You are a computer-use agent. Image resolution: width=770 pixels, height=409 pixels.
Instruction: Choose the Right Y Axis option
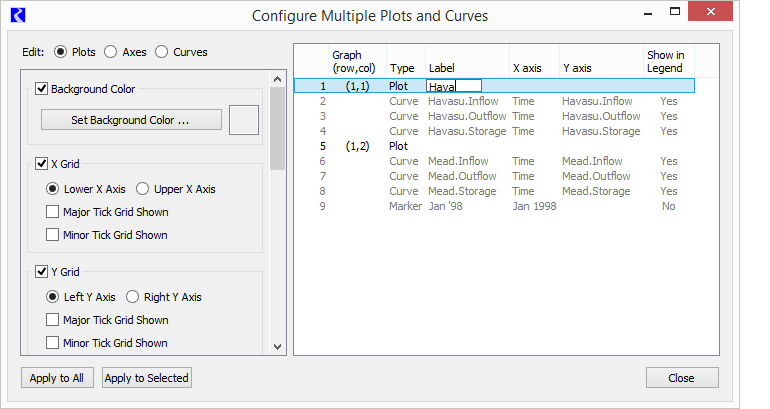point(132,297)
